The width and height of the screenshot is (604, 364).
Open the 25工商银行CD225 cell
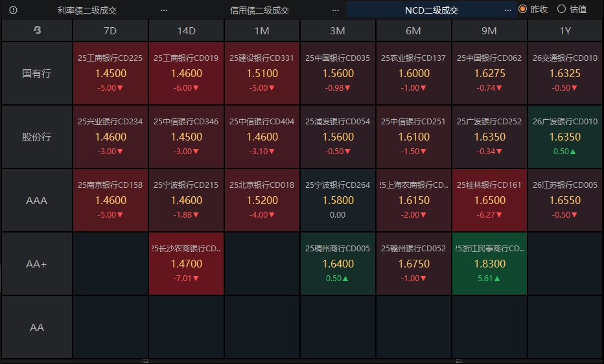click(110, 73)
